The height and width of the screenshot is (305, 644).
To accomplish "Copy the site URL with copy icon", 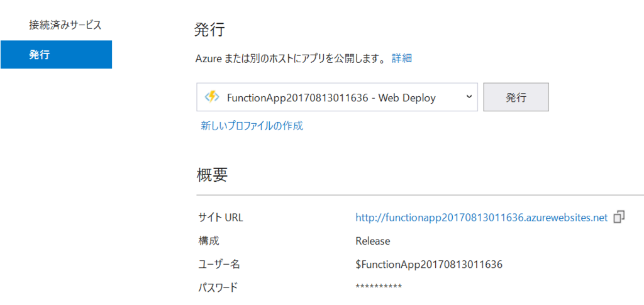I will pyautogui.click(x=619, y=217).
